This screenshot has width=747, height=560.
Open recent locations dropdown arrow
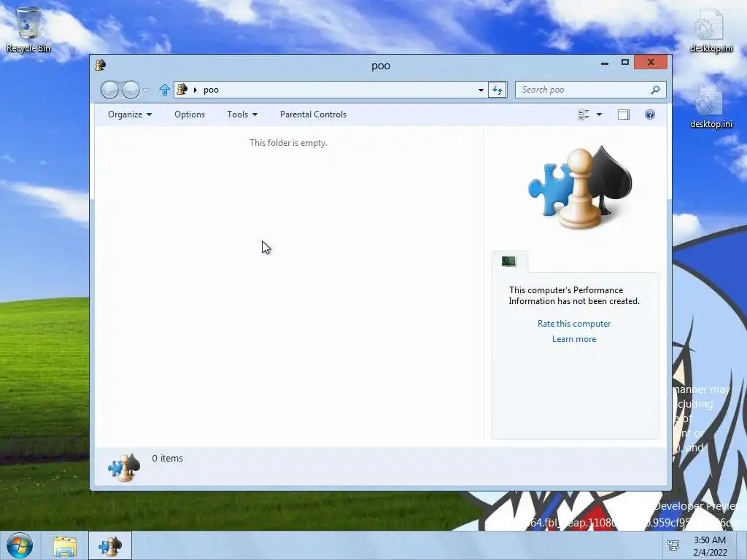click(145, 90)
